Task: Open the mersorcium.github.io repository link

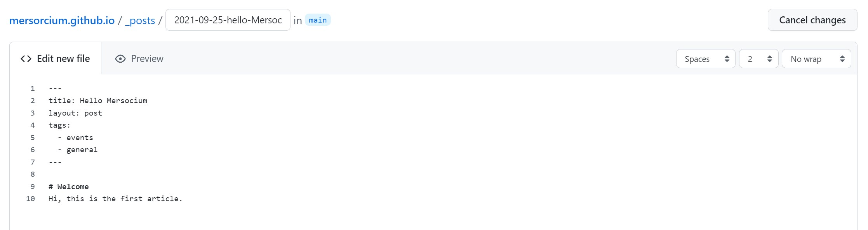Action: 62,20
